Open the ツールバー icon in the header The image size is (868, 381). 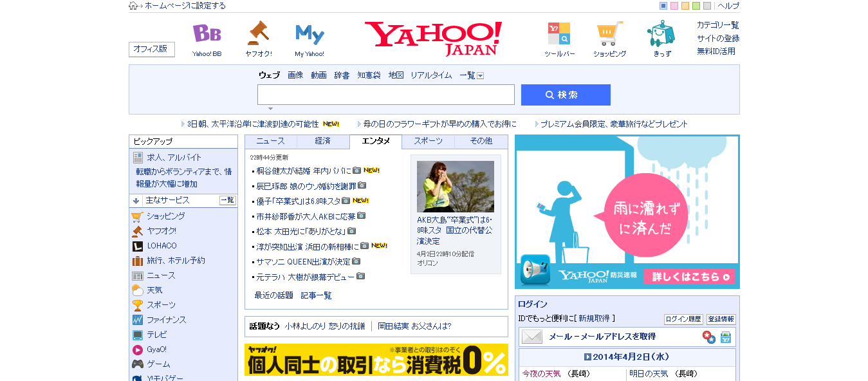[559, 33]
